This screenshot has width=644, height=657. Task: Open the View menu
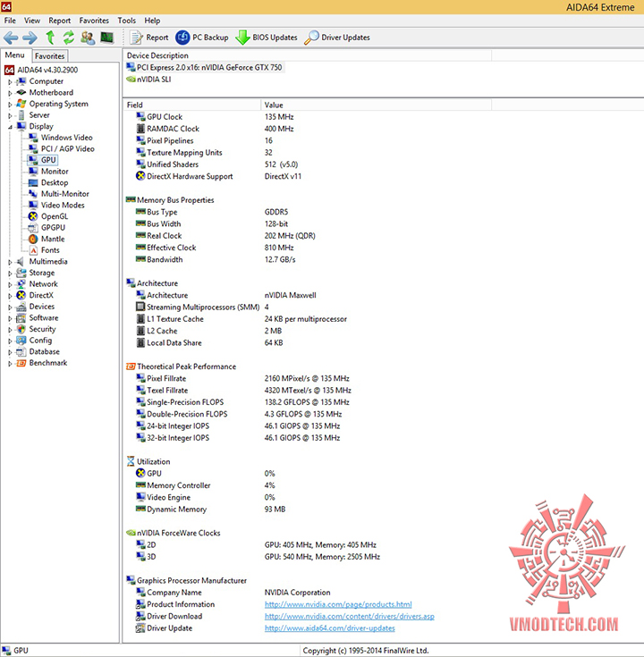click(x=32, y=21)
